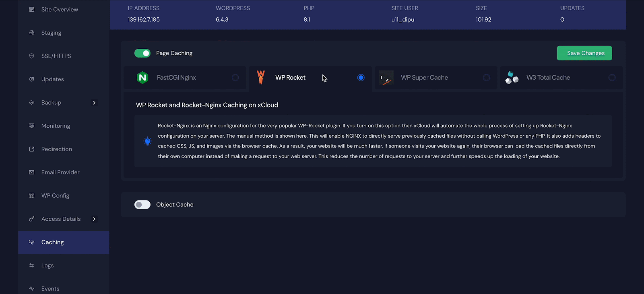
Task: Select the FastCGI Nginx radio button
Action: 235,77
